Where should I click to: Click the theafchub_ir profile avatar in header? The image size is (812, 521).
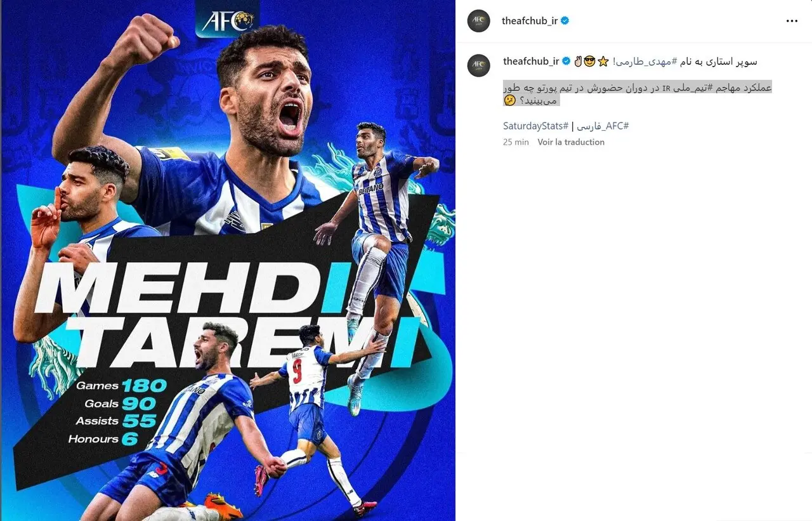point(479,21)
